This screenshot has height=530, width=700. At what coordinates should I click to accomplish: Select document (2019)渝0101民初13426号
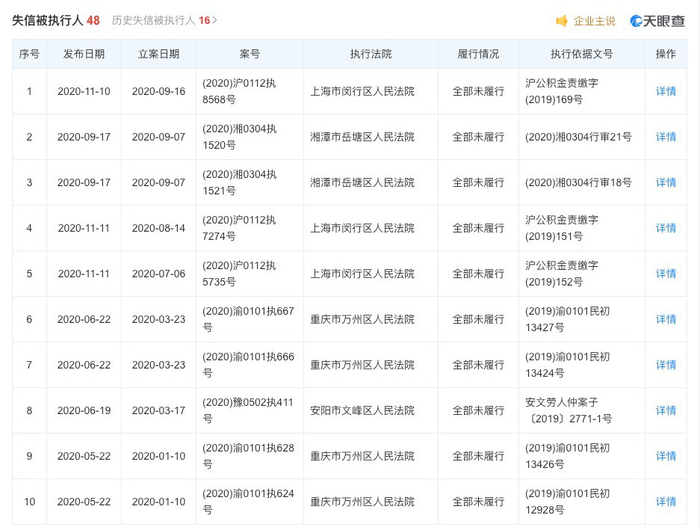[567, 455]
